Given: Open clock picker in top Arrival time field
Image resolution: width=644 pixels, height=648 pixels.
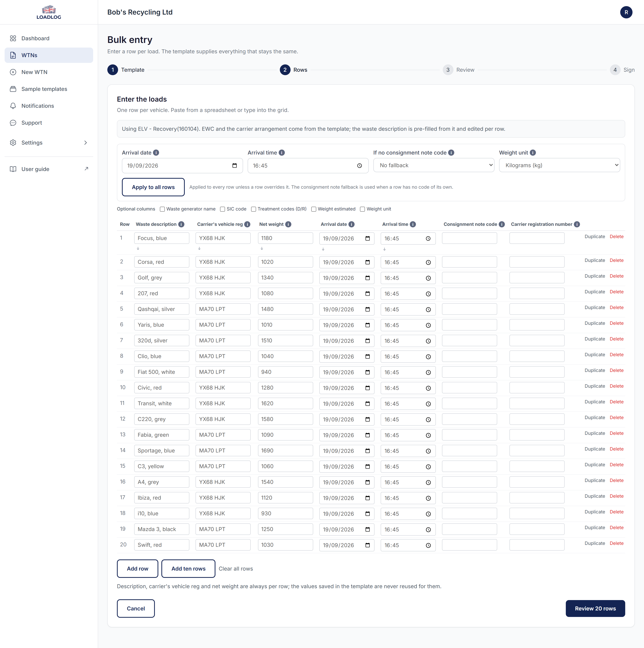Looking at the screenshot, I should (x=359, y=166).
